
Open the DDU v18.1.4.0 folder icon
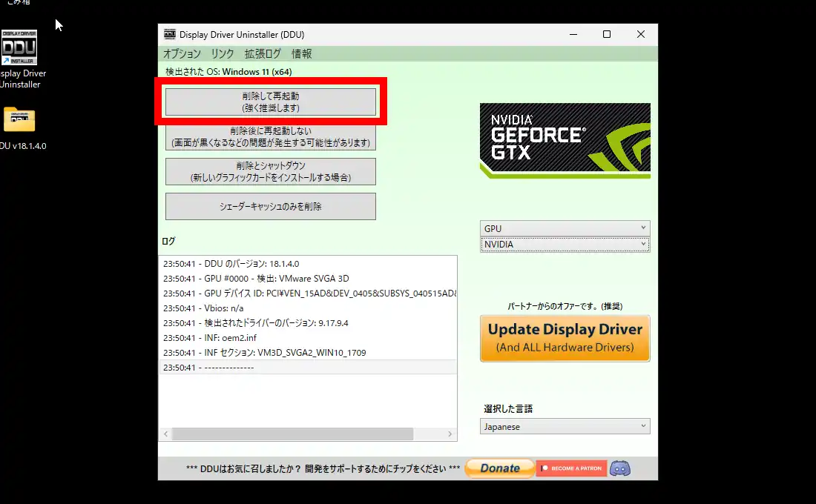[19, 119]
